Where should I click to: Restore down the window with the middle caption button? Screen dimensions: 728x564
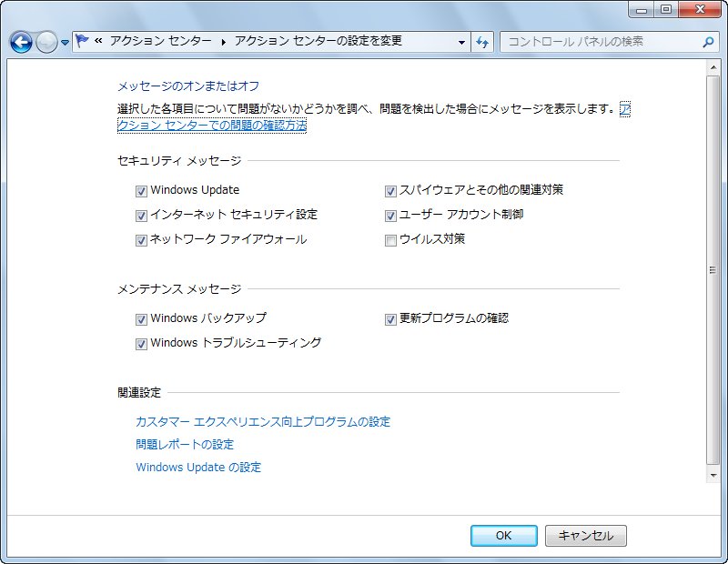coord(666,10)
